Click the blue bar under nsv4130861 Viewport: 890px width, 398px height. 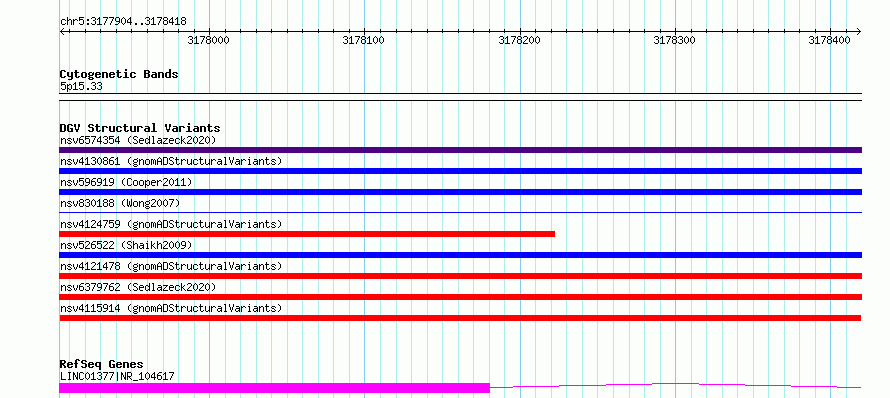point(460,171)
